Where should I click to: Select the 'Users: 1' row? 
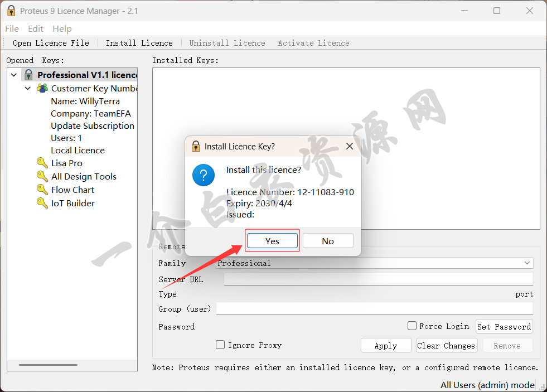[x=66, y=138]
